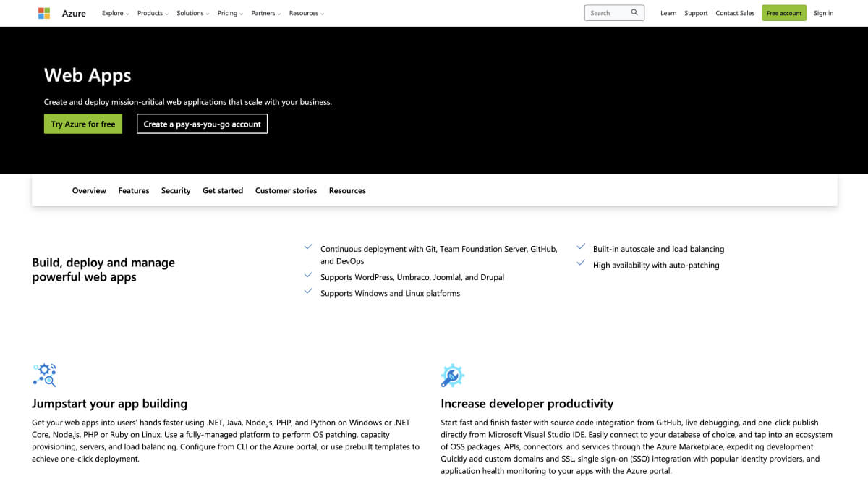Screen dimensions: 868x492
Task: Expand the Solutions menu
Action: pos(193,13)
